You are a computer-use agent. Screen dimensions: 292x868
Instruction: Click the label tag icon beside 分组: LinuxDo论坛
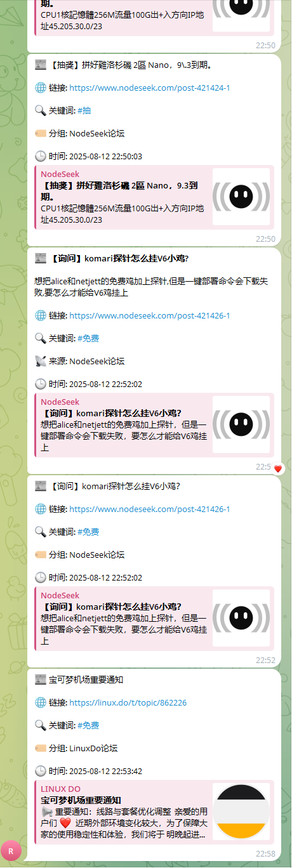click(41, 748)
